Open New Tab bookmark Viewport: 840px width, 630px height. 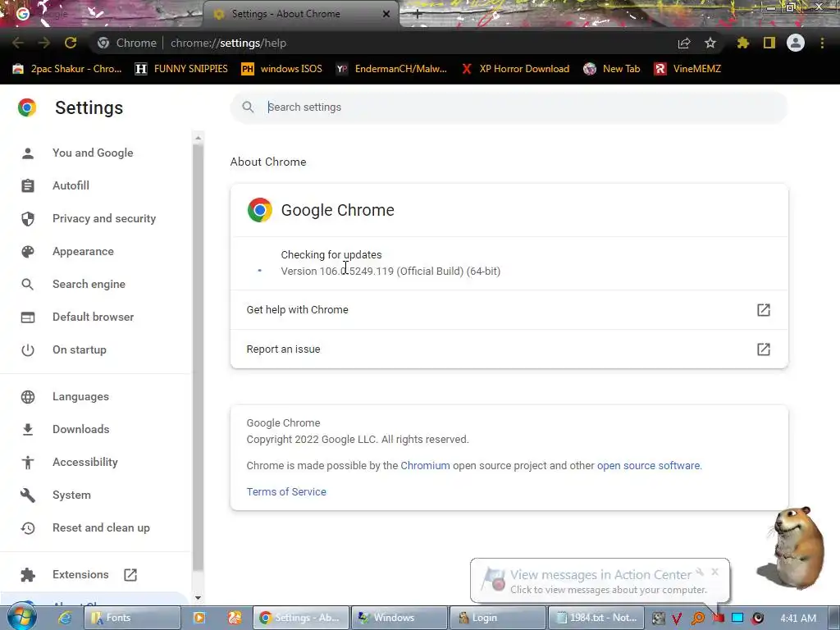coord(612,69)
